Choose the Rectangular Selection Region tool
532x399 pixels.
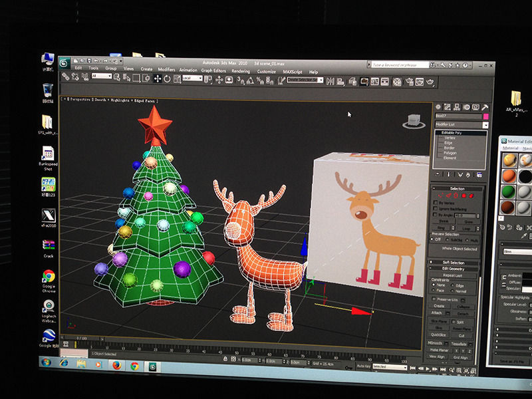point(136,78)
